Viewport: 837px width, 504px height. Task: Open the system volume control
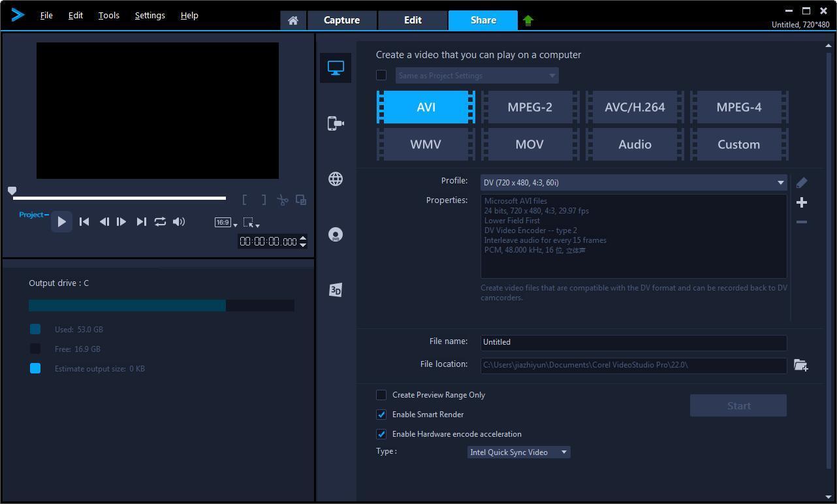pos(179,222)
